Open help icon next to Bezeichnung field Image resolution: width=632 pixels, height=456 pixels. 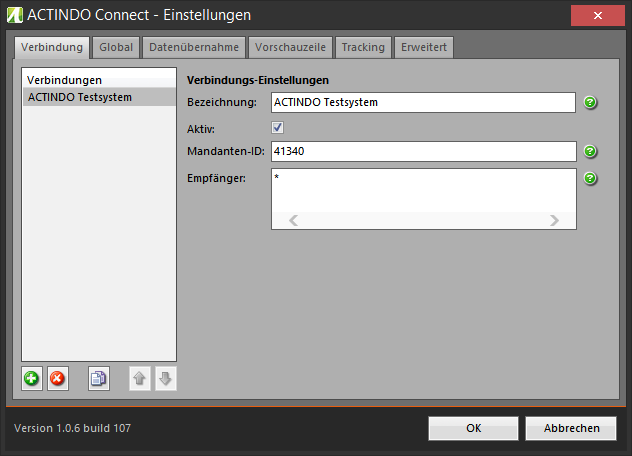click(590, 102)
